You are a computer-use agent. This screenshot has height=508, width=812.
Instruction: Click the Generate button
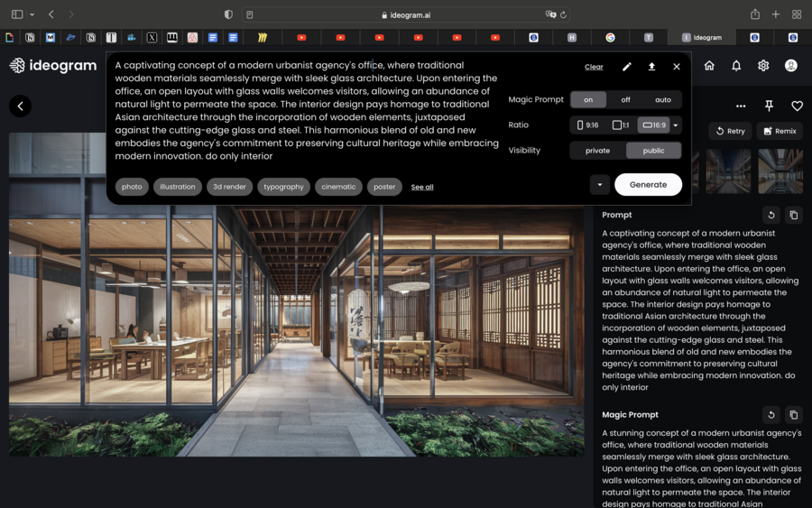648,184
